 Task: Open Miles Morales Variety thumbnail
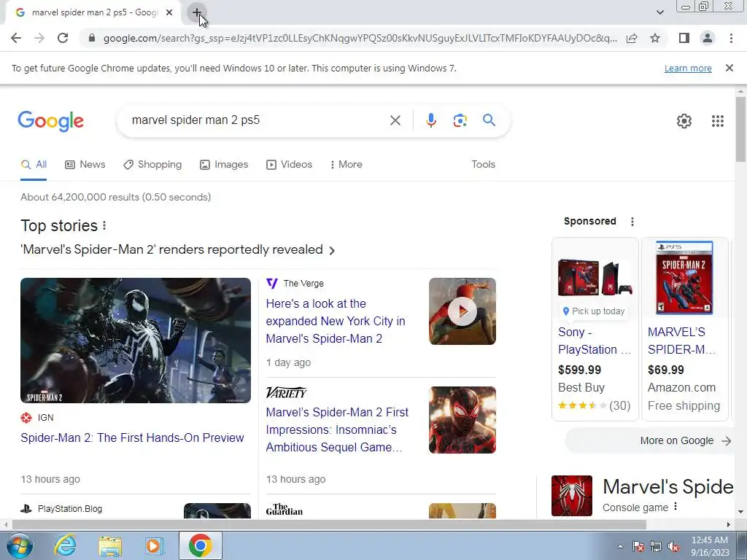pos(462,420)
